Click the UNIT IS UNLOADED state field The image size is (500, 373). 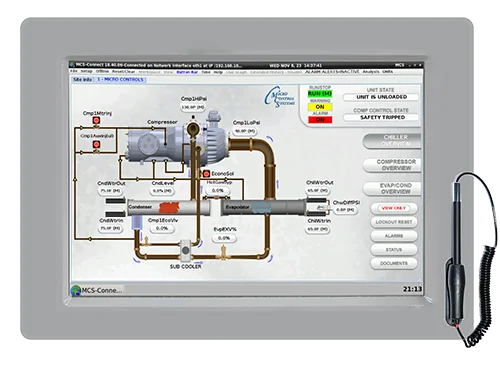[381, 97]
